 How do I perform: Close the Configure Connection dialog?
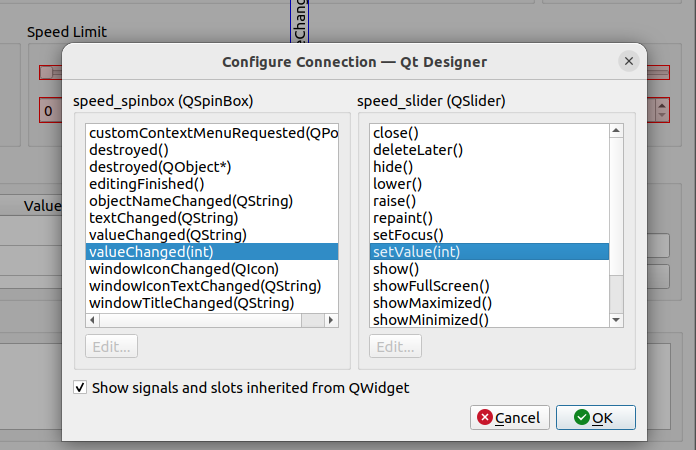click(x=629, y=61)
